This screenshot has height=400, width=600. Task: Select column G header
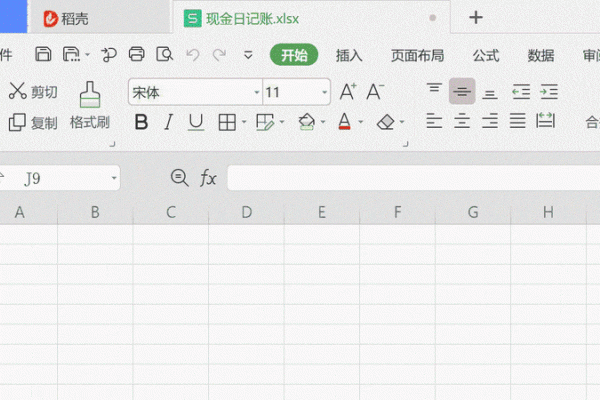[473, 212]
